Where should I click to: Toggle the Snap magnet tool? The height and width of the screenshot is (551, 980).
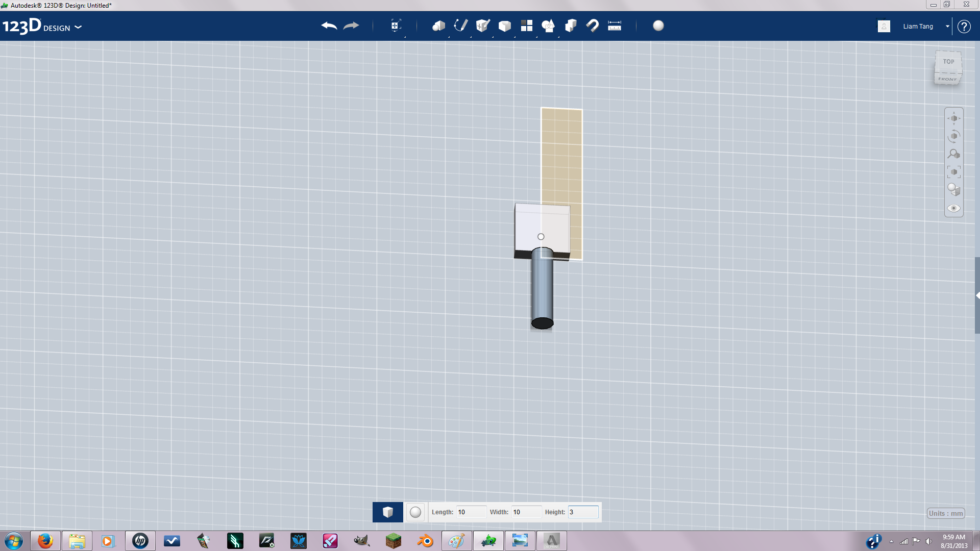click(593, 26)
